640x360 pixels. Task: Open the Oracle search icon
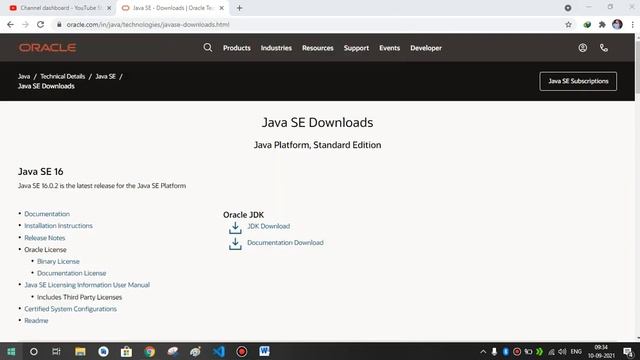(x=208, y=48)
